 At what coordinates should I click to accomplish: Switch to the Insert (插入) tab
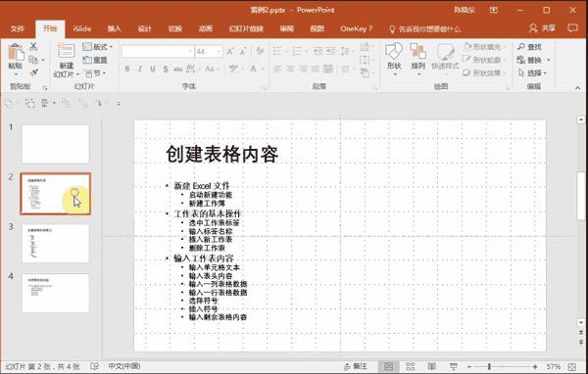pyautogui.click(x=114, y=28)
